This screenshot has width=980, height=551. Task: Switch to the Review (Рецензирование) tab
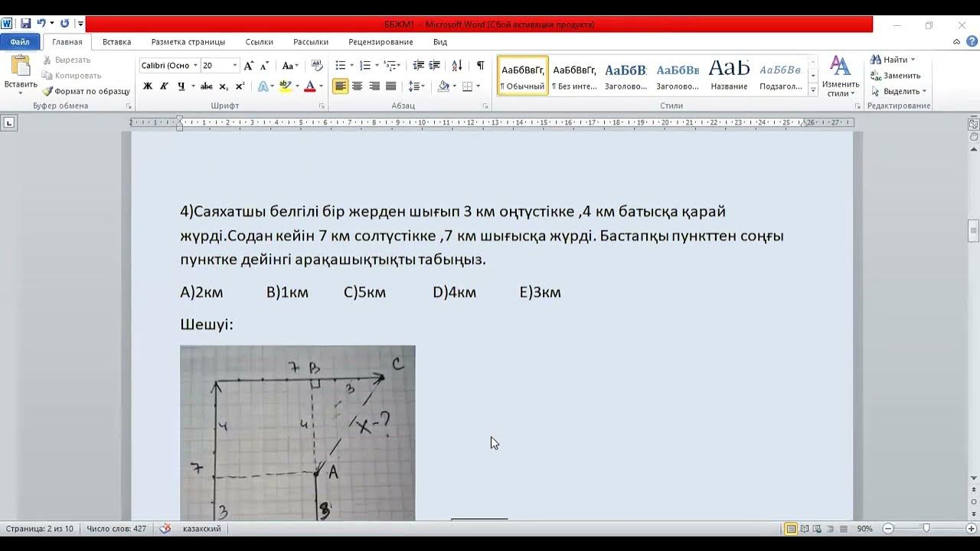pos(381,42)
